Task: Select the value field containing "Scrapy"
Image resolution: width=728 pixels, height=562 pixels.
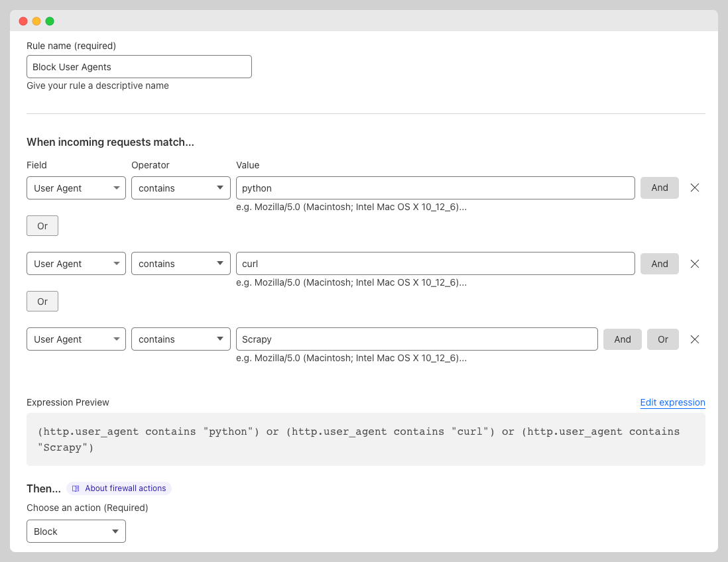Action: (416, 339)
